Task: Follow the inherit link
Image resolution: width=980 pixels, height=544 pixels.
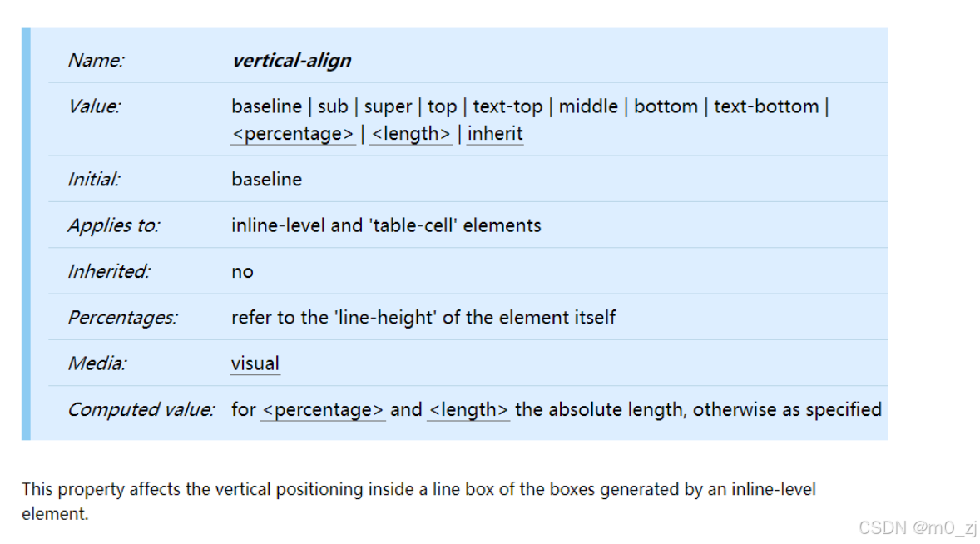Action: click(x=495, y=134)
